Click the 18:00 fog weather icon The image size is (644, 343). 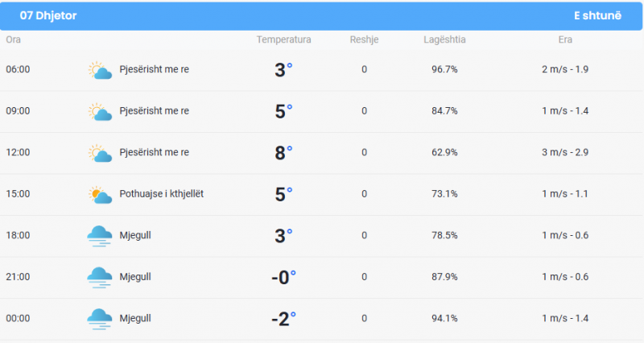click(x=99, y=236)
